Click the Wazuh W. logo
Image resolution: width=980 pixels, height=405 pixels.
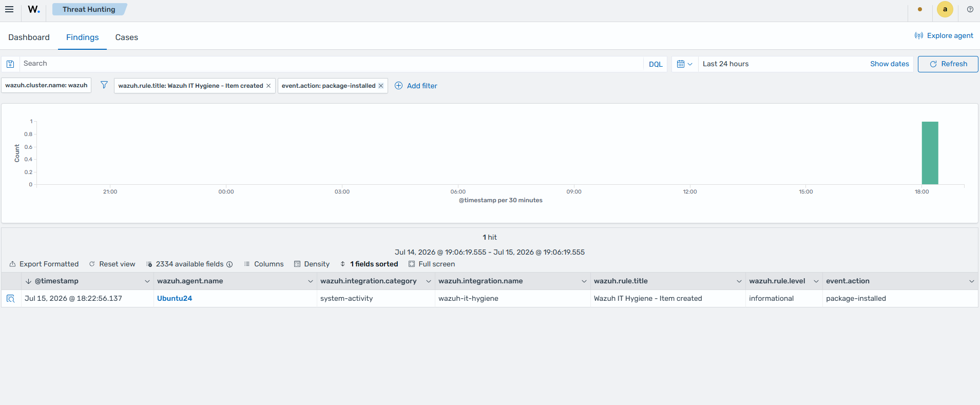coord(34,9)
